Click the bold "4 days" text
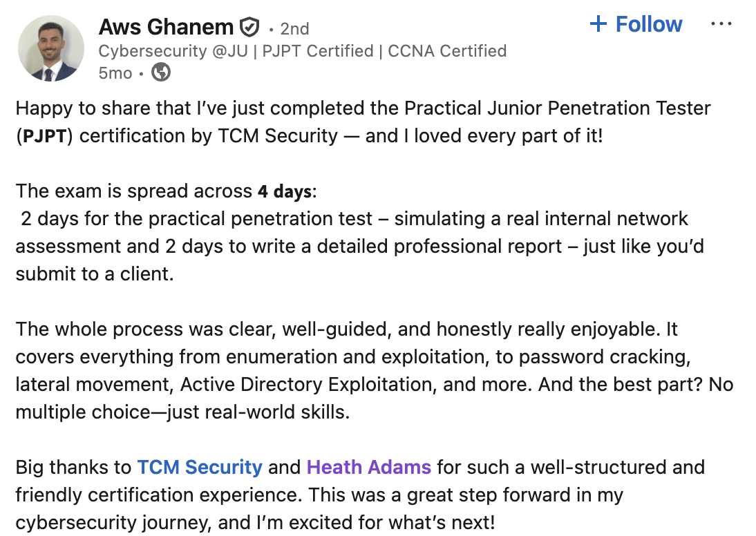 pyautogui.click(x=285, y=191)
